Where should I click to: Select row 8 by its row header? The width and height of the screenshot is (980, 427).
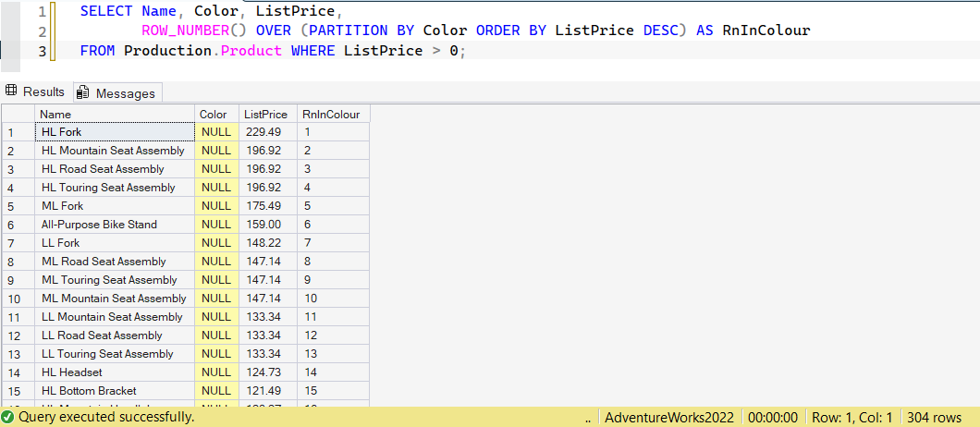(18, 262)
